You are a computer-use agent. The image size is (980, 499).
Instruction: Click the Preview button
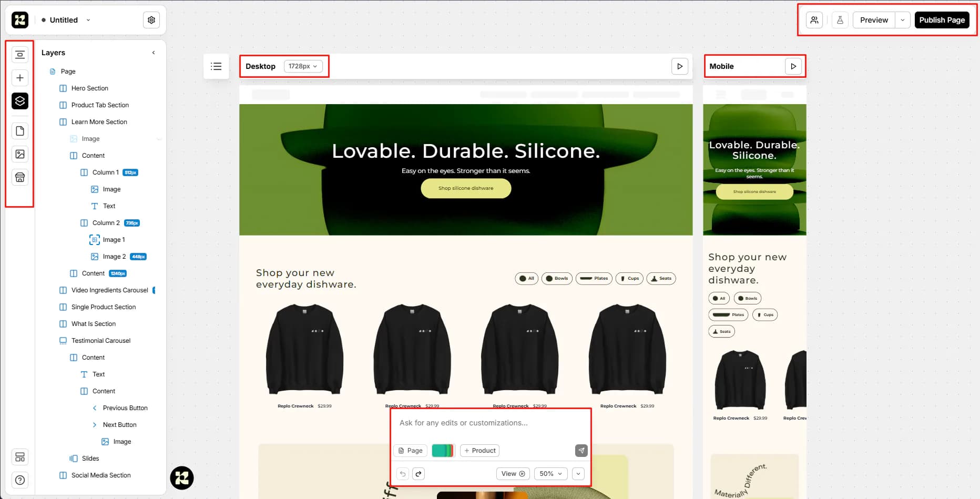pos(874,20)
